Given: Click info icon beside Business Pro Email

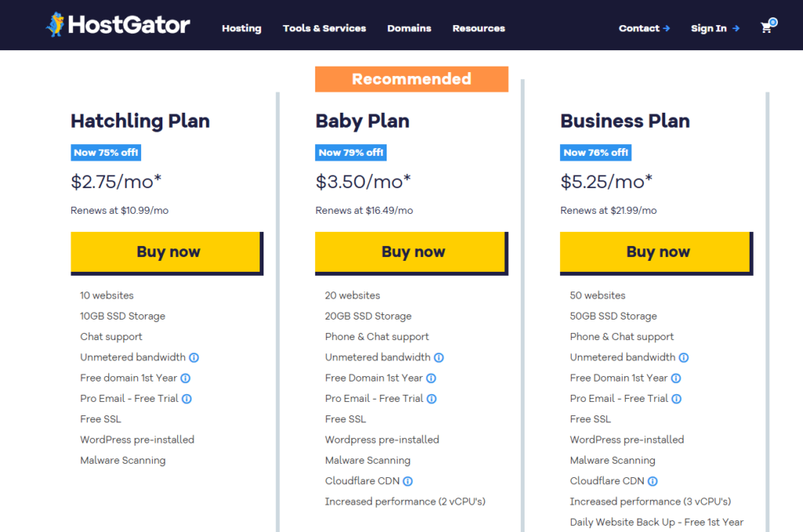Looking at the screenshot, I should tap(677, 399).
